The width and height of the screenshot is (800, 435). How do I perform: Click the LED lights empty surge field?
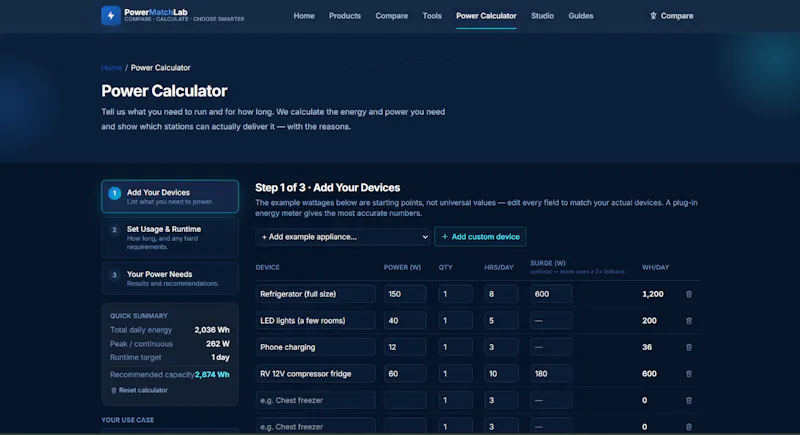[551, 321]
